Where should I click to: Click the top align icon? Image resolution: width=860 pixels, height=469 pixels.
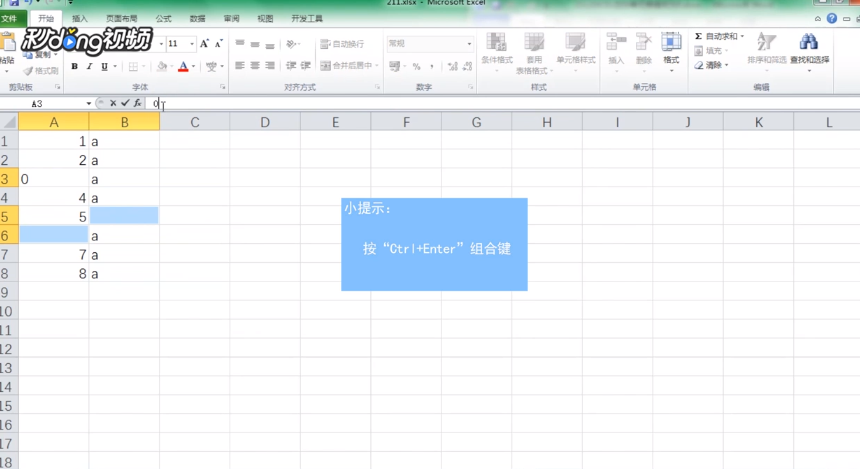click(240, 43)
